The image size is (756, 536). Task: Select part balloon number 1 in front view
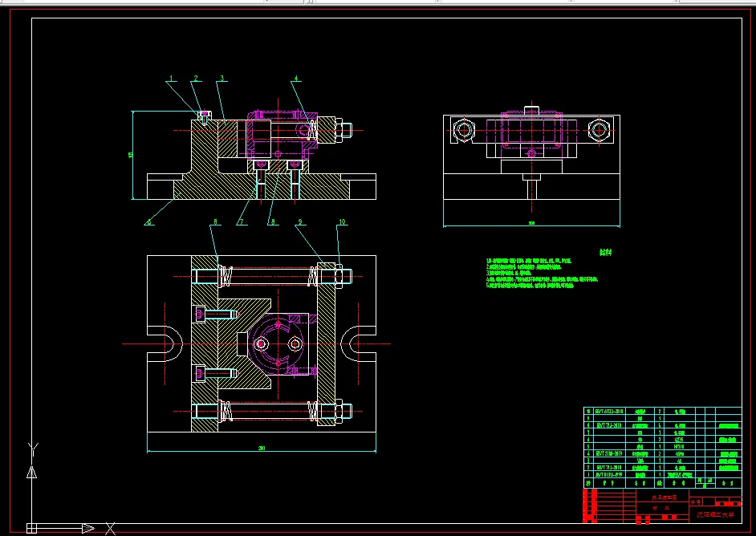(x=171, y=79)
